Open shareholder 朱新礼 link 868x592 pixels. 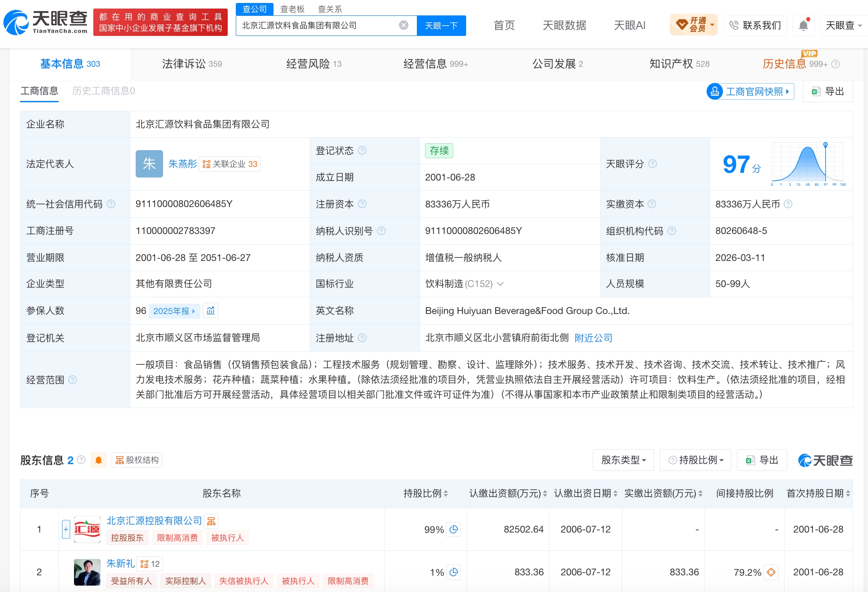120,564
